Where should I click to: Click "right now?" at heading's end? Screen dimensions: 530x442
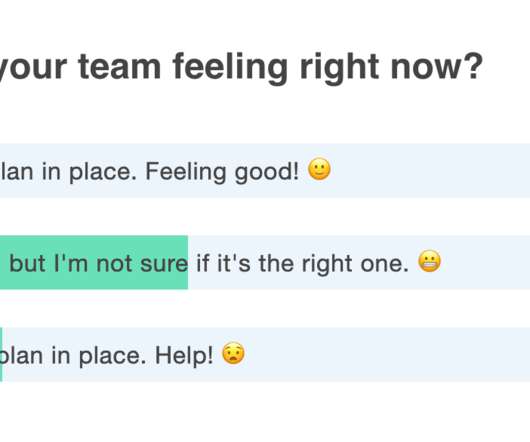click(x=391, y=68)
